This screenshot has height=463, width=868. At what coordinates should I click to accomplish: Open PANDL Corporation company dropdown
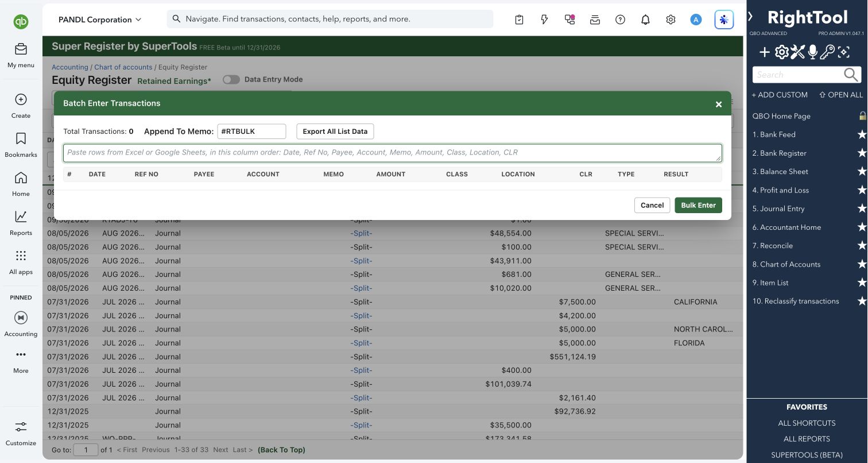[100, 20]
